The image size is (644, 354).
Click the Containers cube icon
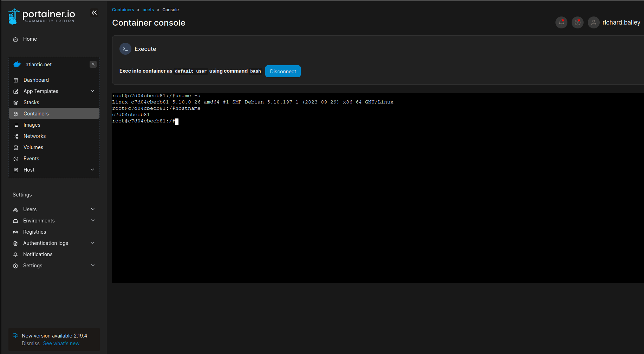16,114
